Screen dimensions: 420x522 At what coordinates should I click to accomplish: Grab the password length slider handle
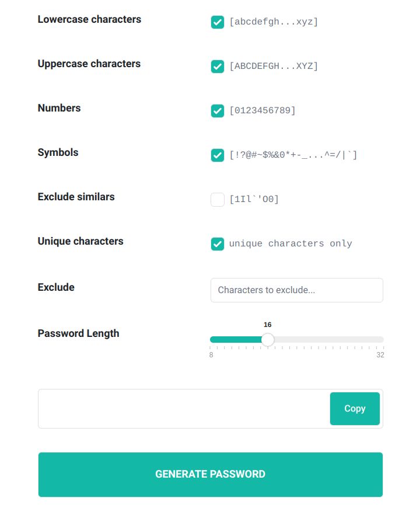(268, 339)
